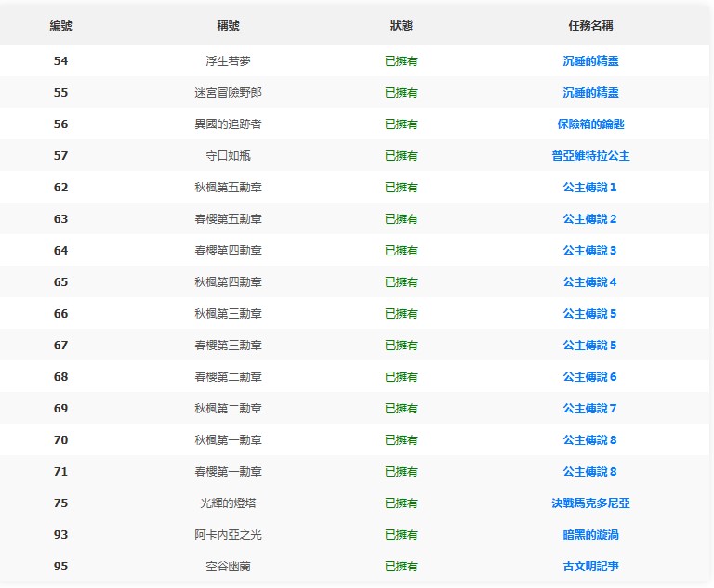
Task: Click the 稱號 column header
Action: (x=228, y=26)
